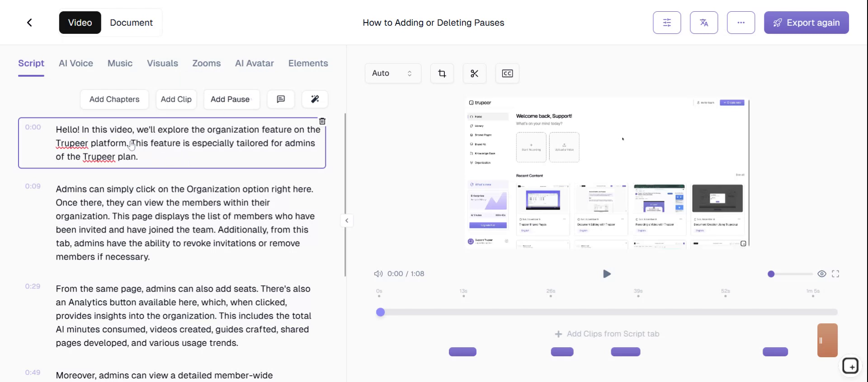
Task: Click the add element icon bottom corner
Action: click(x=850, y=366)
